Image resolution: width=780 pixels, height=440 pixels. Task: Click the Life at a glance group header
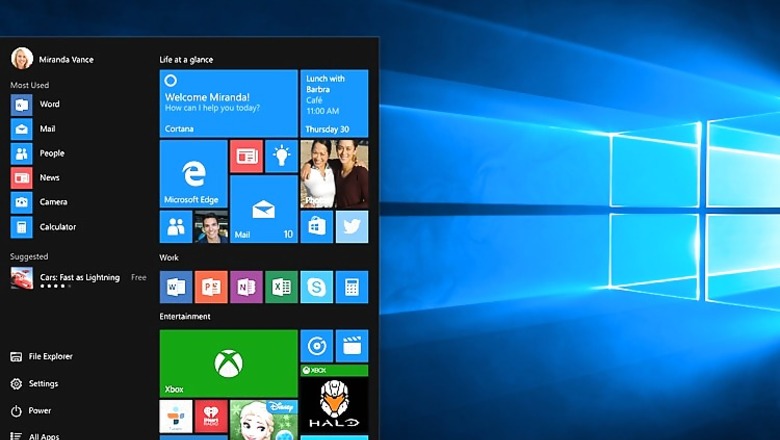(x=186, y=60)
